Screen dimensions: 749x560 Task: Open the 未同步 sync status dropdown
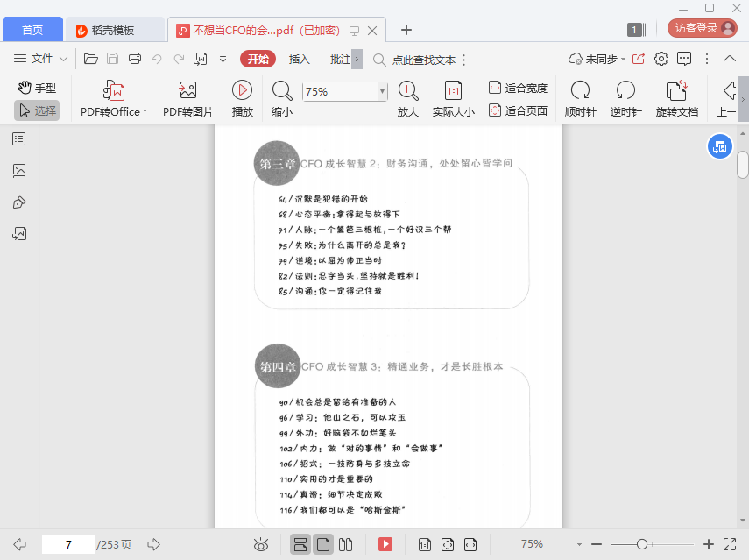[x=597, y=59]
